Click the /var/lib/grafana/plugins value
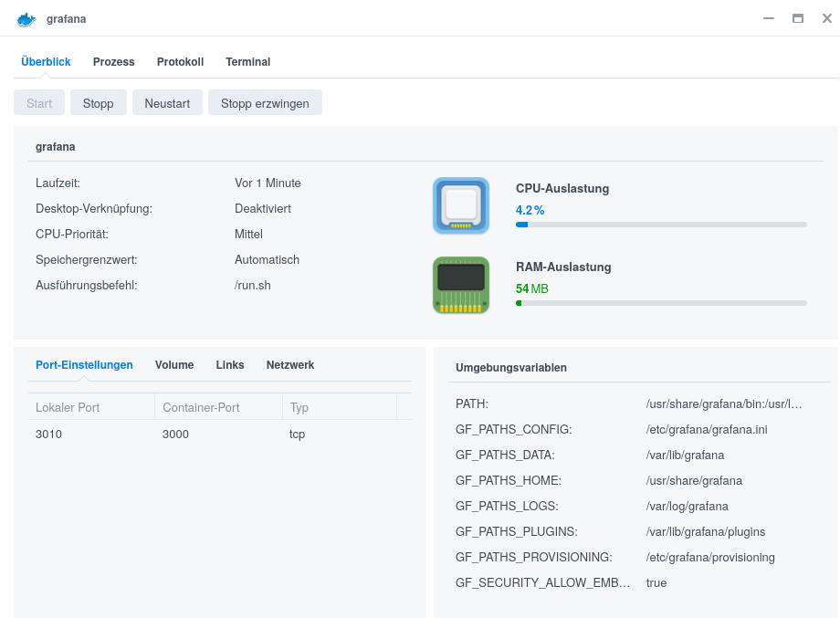This screenshot has height=618, width=840. pyautogui.click(x=706, y=532)
